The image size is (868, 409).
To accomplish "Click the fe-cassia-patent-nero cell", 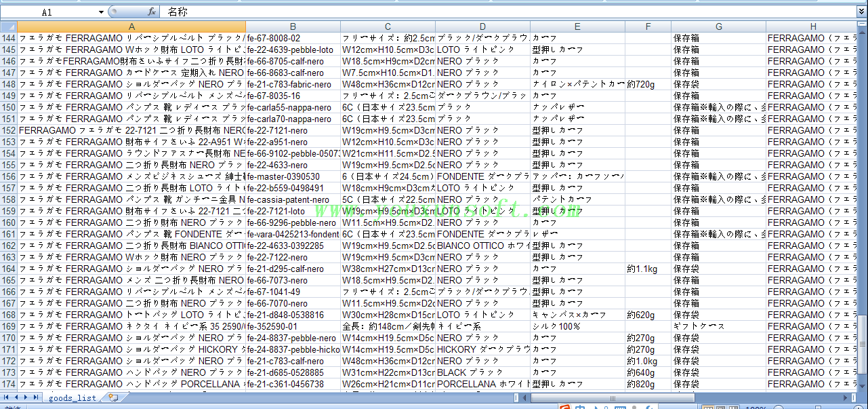I will pyautogui.click(x=293, y=199).
